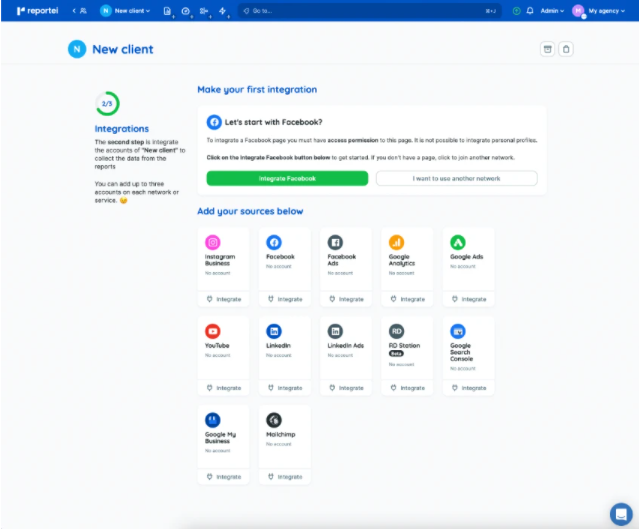Click the new dashboard gauge icon
639x529 pixels.
coord(186,11)
